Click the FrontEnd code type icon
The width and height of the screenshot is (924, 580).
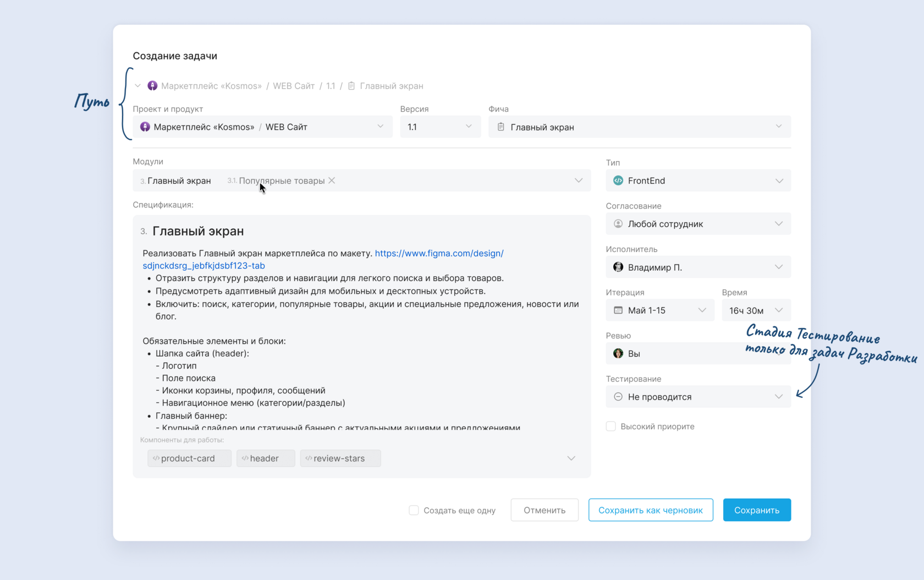click(x=618, y=180)
